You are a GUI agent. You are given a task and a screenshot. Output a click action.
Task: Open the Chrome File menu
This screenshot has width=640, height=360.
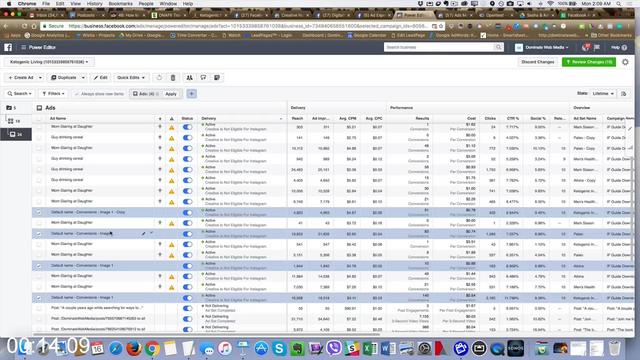(x=46, y=4)
